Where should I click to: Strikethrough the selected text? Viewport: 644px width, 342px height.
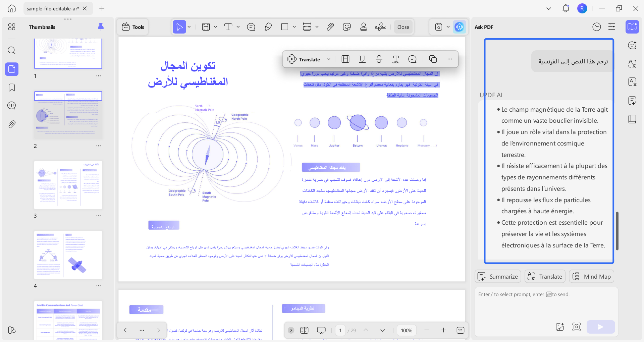379,59
